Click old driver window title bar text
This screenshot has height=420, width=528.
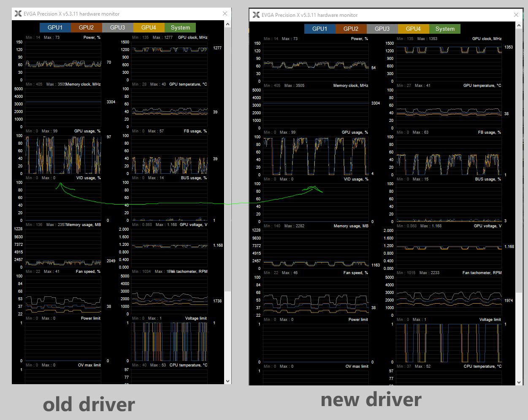point(72,14)
